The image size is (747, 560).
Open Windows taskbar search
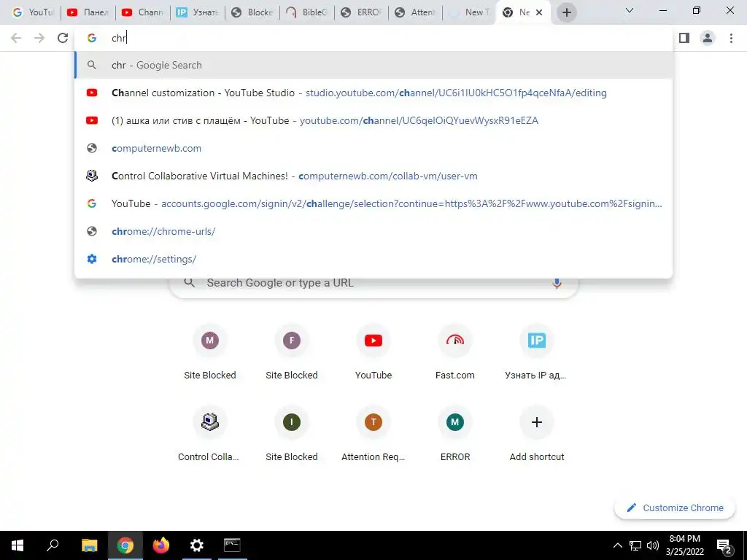53,545
